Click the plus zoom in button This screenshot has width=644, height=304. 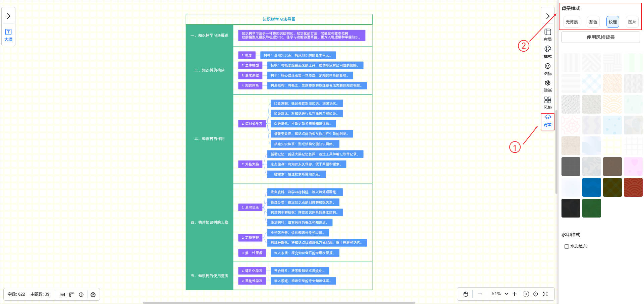pyautogui.click(x=515, y=294)
